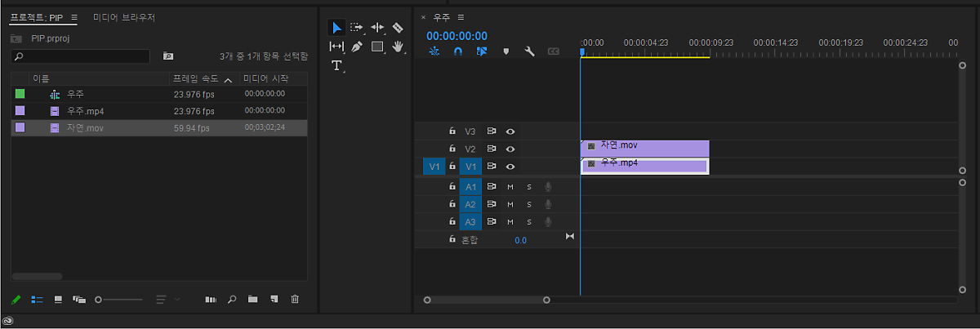The height and width of the screenshot is (329, 980).
Task: Mute audio track A1
Action: tap(510, 186)
